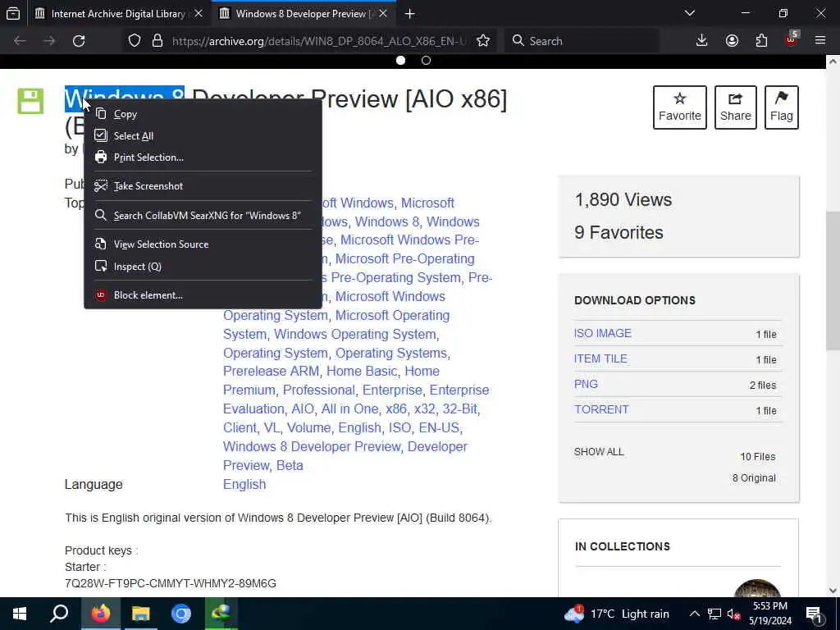Click the padlock site security icon

coord(157,41)
